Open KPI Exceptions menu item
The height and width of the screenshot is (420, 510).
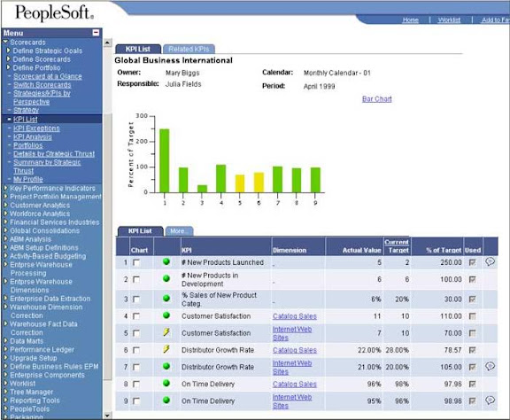pos(36,128)
